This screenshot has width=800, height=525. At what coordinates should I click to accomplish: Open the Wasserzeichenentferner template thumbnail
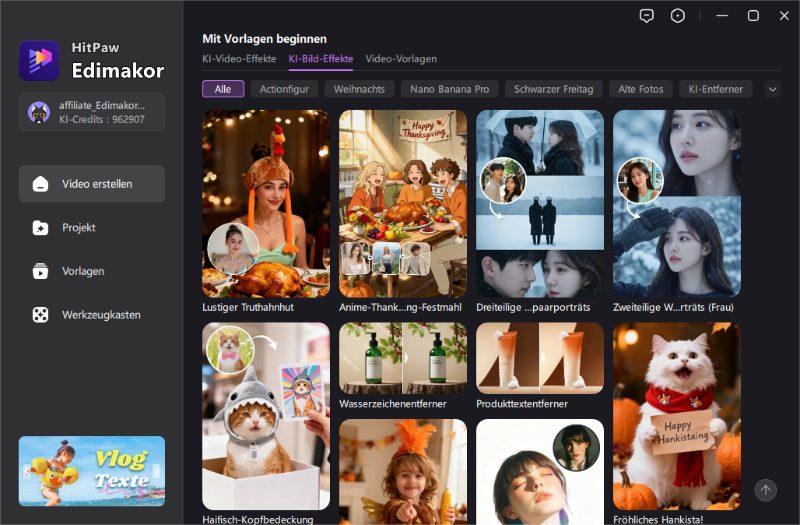(x=402, y=358)
